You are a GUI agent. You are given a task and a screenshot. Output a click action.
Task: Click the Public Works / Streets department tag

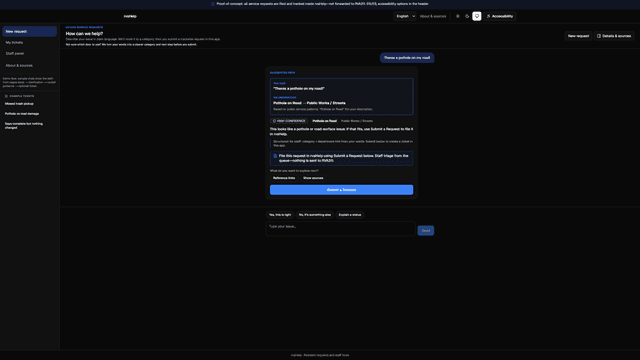pyautogui.click(x=357, y=121)
